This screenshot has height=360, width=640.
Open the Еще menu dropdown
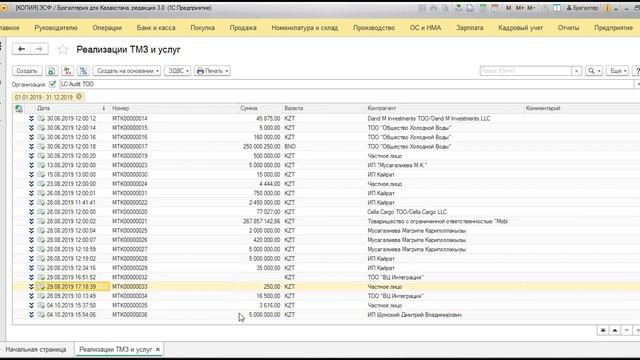coord(618,71)
